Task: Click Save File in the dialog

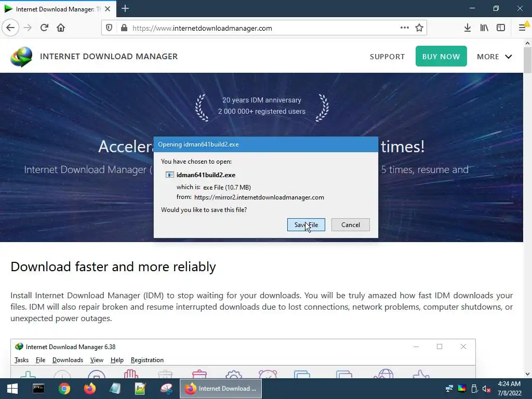Action: pos(306,224)
